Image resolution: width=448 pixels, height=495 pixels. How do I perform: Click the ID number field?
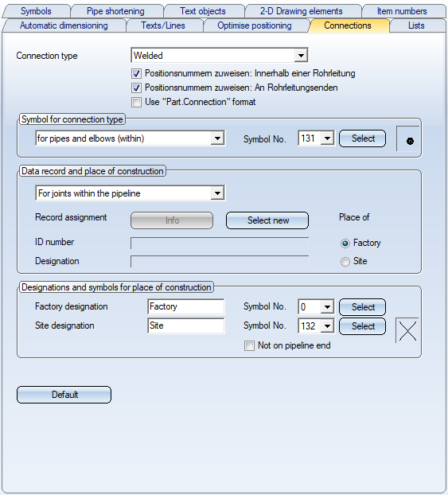pyautogui.click(x=220, y=244)
